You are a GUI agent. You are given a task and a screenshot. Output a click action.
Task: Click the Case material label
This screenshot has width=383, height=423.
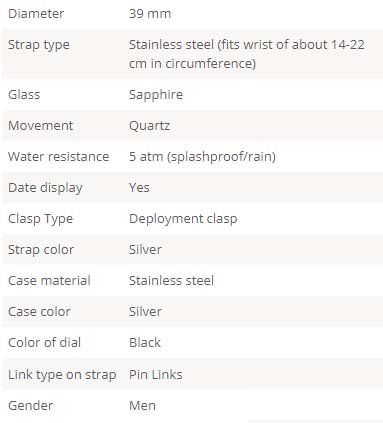point(49,281)
